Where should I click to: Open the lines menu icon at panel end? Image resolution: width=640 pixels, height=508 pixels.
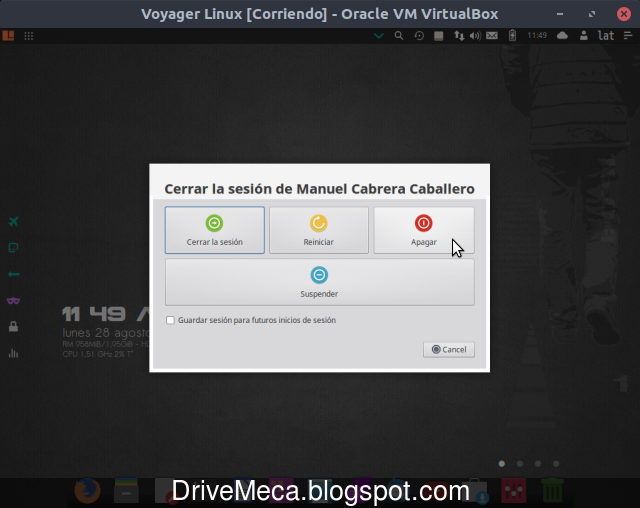tap(628, 36)
